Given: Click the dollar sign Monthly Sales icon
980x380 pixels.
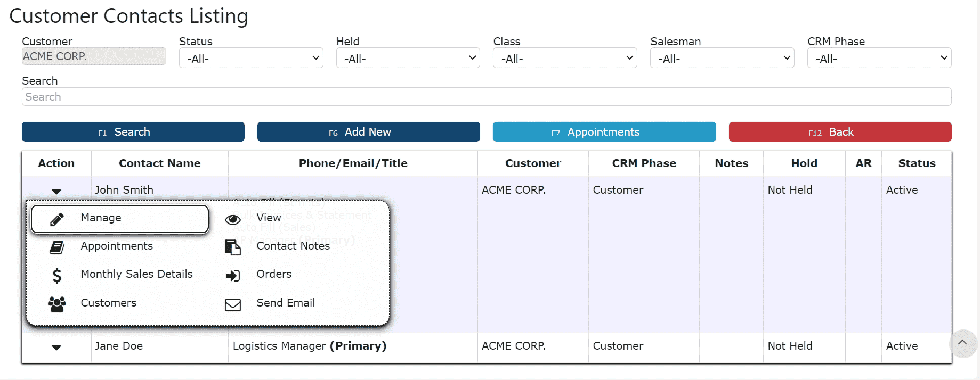Looking at the screenshot, I should click(57, 275).
